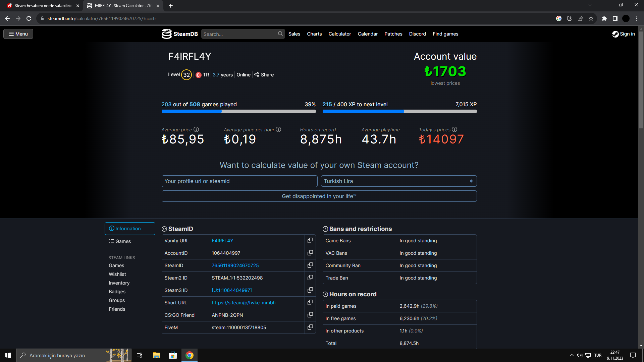Click the games played progress bar
644x362 pixels.
pyautogui.click(x=238, y=111)
